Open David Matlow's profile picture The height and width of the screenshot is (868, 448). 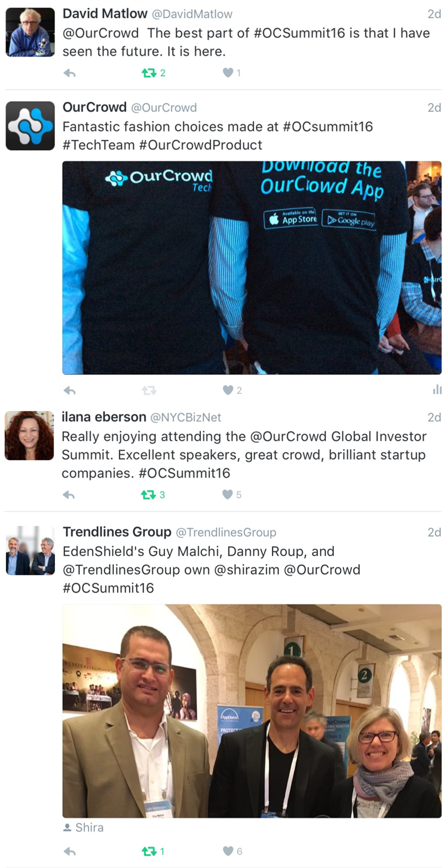point(30,32)
